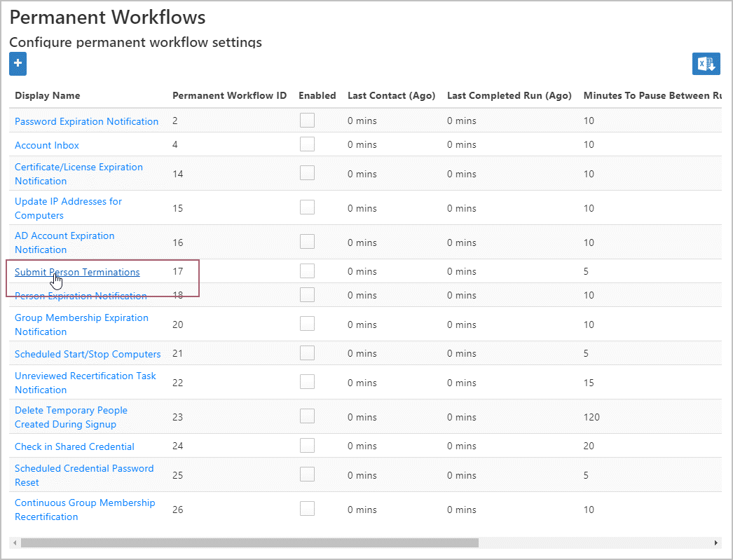Open Delete Temporary People Created During Signup
The image size is (733, 560).
click(x=71, y=417)
